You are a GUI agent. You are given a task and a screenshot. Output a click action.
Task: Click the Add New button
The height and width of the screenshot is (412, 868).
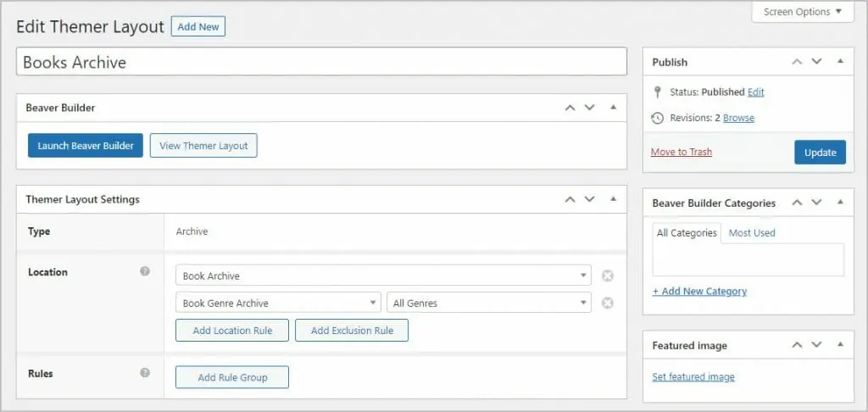(198, 26)
